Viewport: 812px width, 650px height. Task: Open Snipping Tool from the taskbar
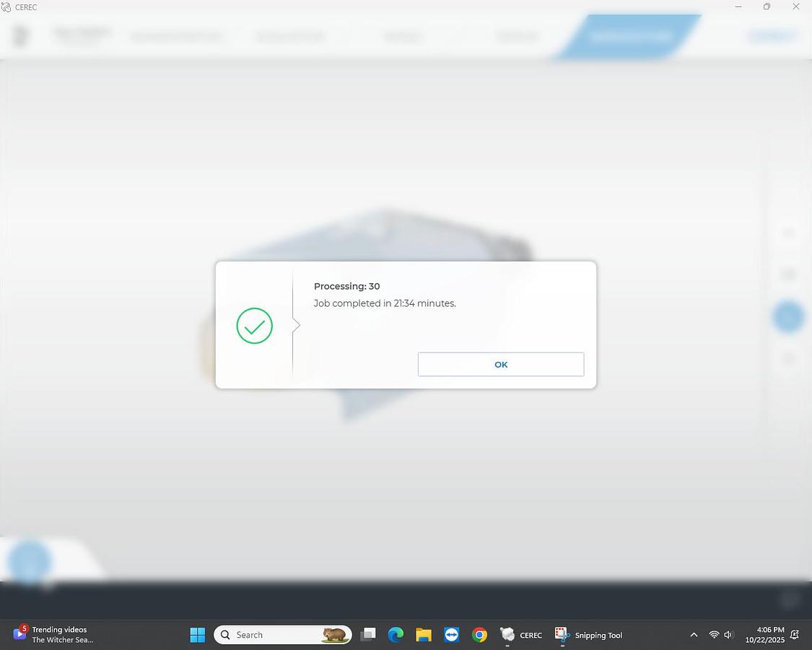588,635
